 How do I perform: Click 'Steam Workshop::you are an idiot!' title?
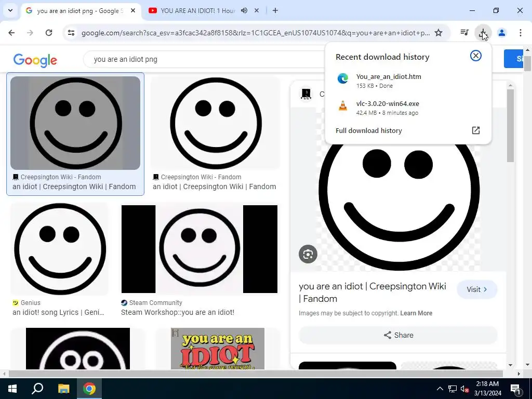tap(178, 312)
